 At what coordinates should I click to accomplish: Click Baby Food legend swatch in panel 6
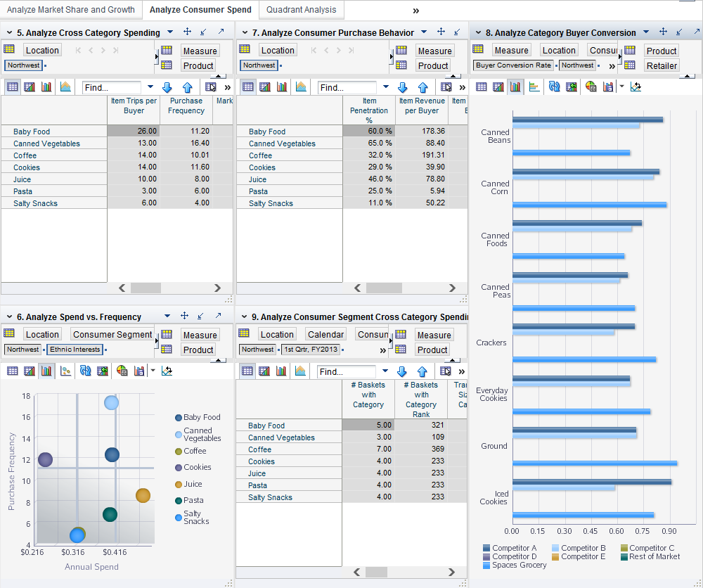179,418
